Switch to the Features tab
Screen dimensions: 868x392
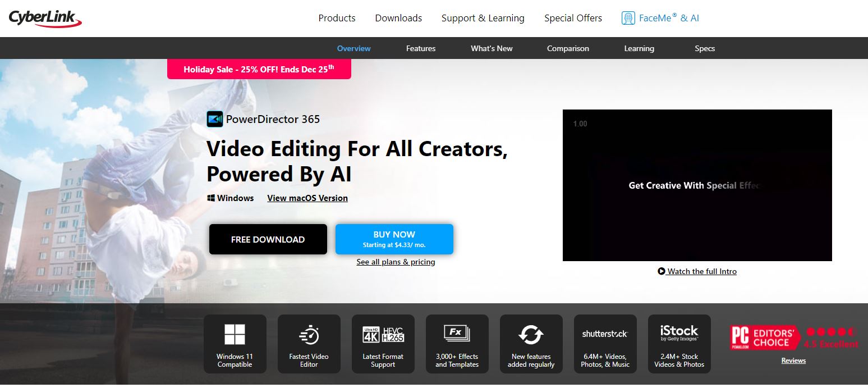(x=421, y=48)
